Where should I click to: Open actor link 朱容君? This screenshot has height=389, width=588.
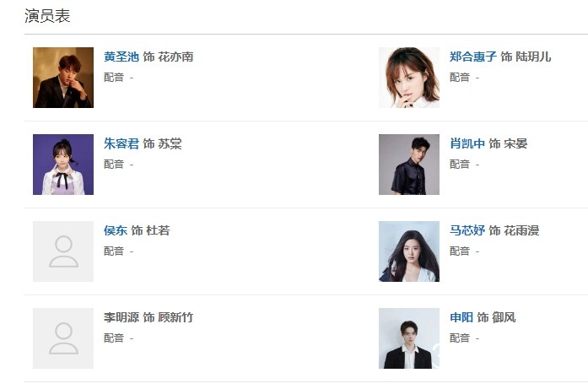121,143
